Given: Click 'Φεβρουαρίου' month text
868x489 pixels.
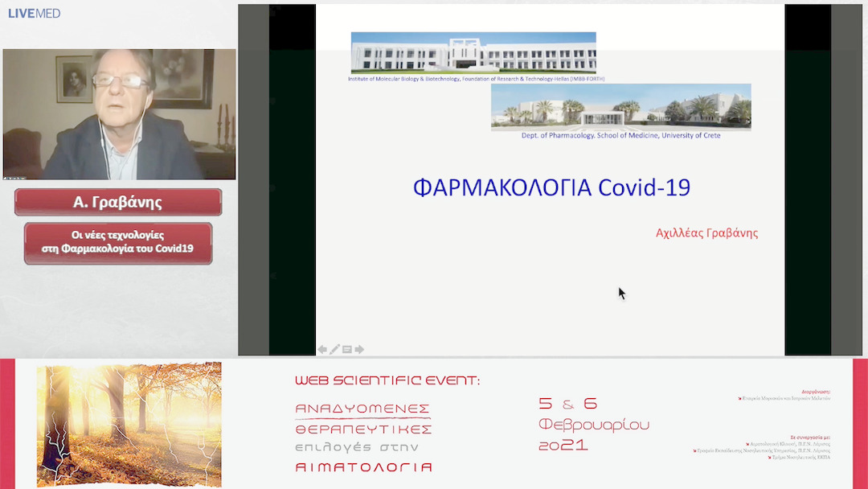Looking at the screenshot, I should (x=594, y=425).
